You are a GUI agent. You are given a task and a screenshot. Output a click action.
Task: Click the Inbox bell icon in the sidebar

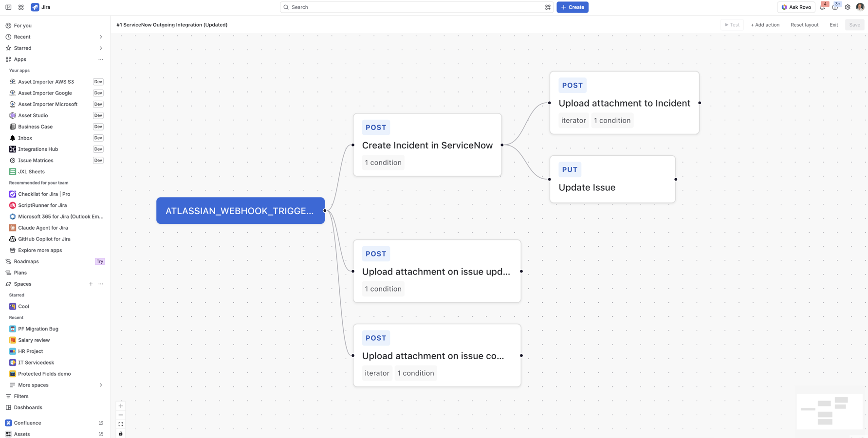tap(13, 138)
